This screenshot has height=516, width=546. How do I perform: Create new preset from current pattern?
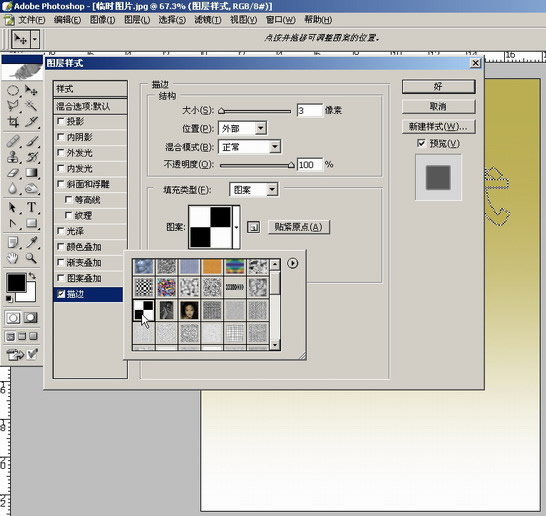click(254, 227)
